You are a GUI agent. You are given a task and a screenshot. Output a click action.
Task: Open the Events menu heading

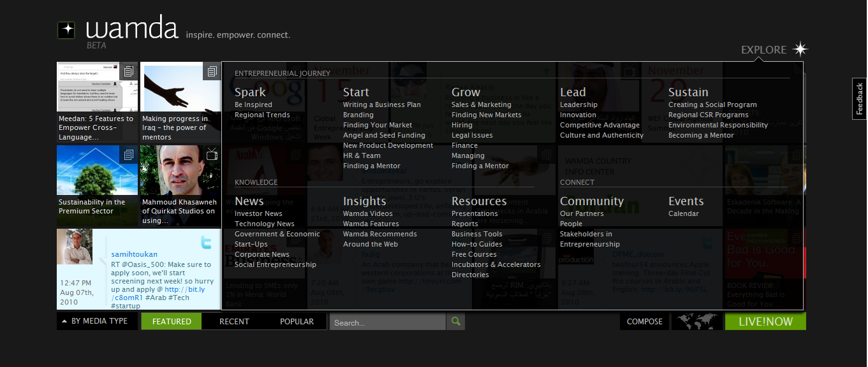686,201
